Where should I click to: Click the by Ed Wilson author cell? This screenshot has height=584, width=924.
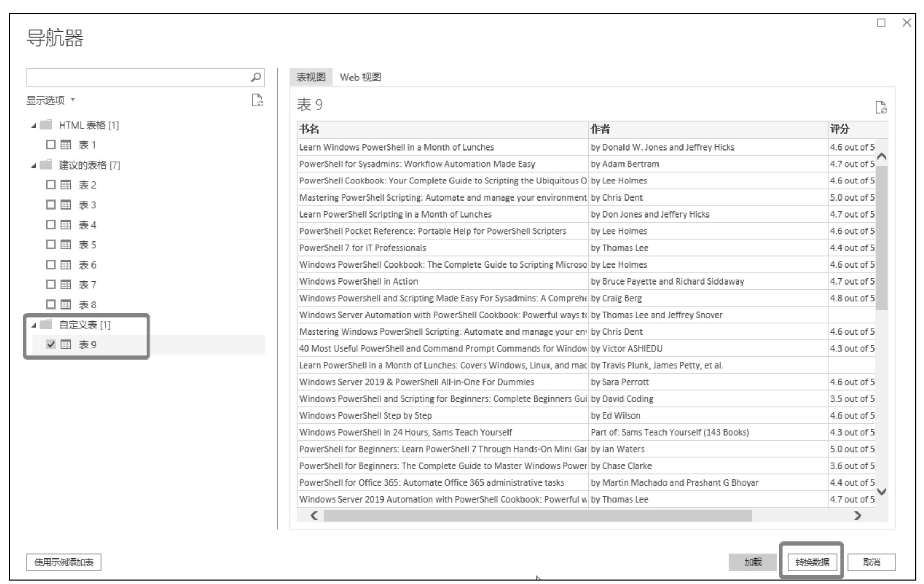coord(708,415)
